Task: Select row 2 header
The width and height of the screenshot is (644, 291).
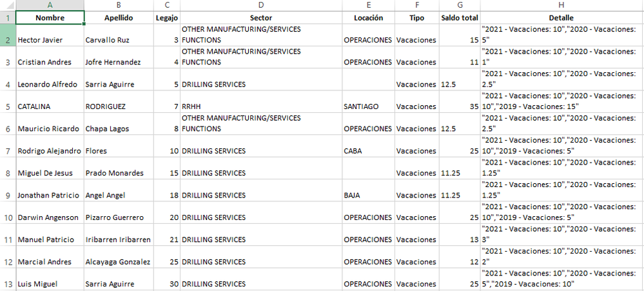Action: point(8,35)
